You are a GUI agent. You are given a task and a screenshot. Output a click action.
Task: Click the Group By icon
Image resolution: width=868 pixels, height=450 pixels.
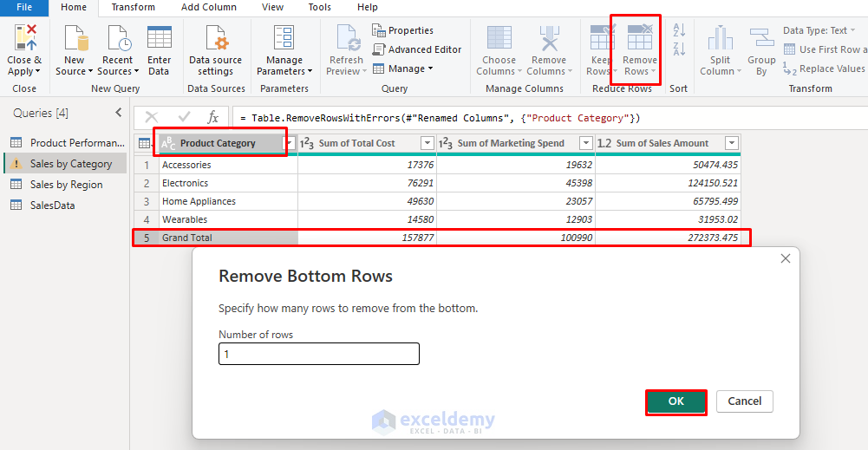(761, 38)
